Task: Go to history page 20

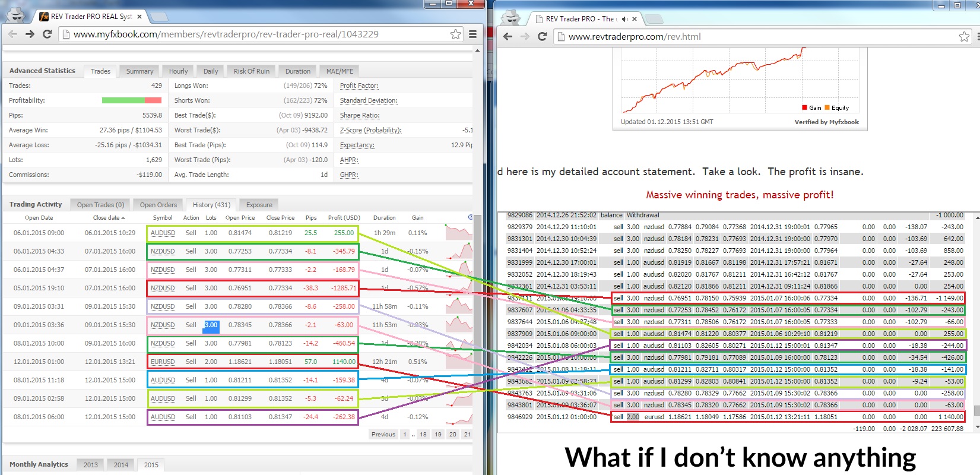Action: pyautogui.click(x=453, y=435)
